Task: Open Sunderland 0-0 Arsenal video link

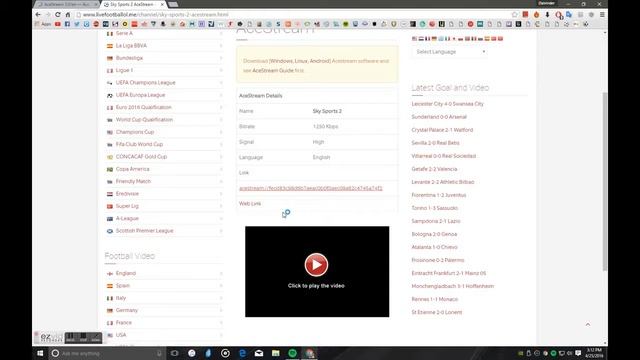Action: (x=439, y=117)
